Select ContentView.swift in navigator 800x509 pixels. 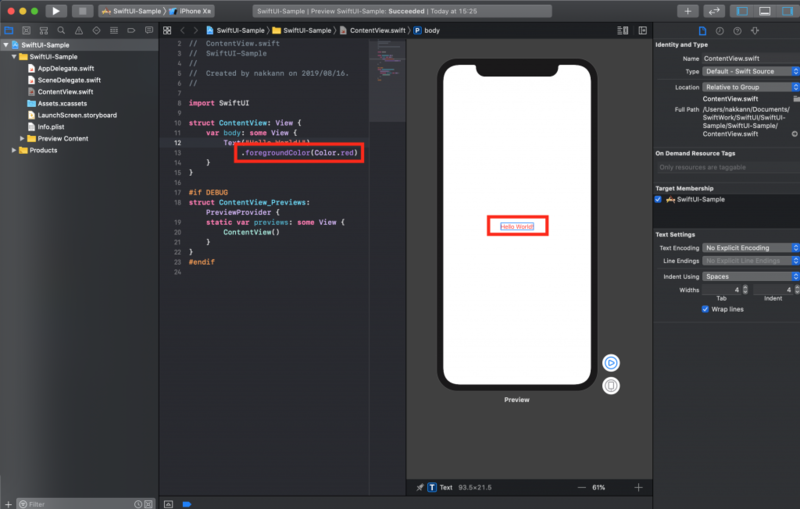click(x=65, y=92)
